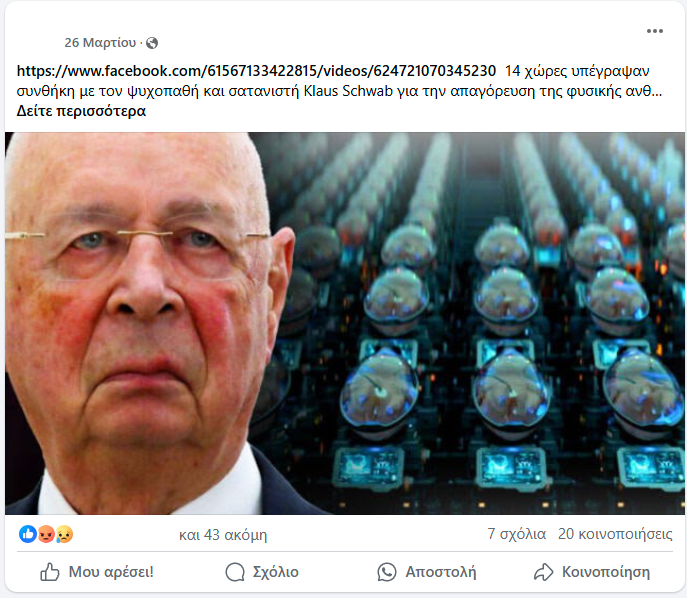687x598 pixels.
Task: Show reactions list via και 43 ακόμη
Action: click(223, 535)
